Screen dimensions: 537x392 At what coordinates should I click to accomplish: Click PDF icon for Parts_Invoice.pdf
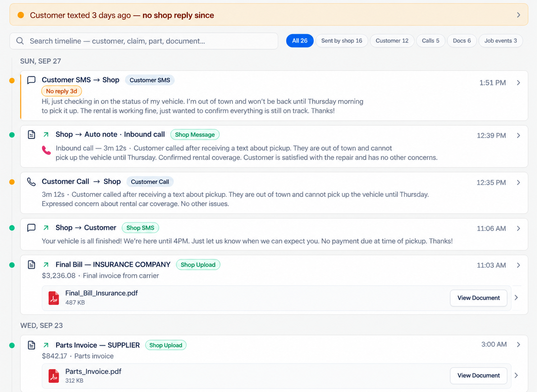[x=54, y=376]
